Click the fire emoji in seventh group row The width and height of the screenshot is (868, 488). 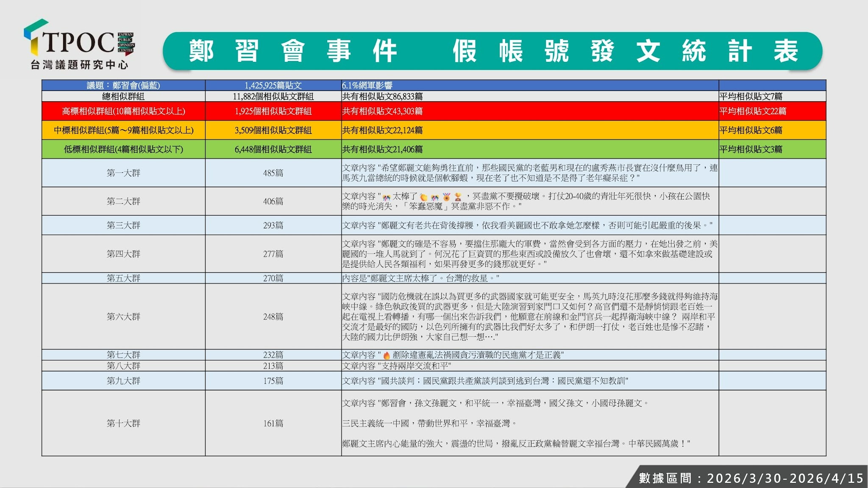[x=387, y=355]
